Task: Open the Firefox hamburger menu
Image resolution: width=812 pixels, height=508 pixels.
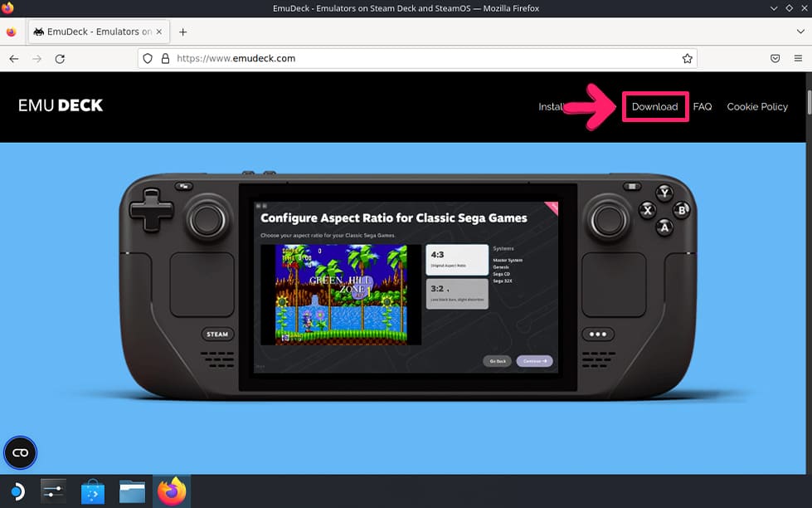Action: (798, 59)
